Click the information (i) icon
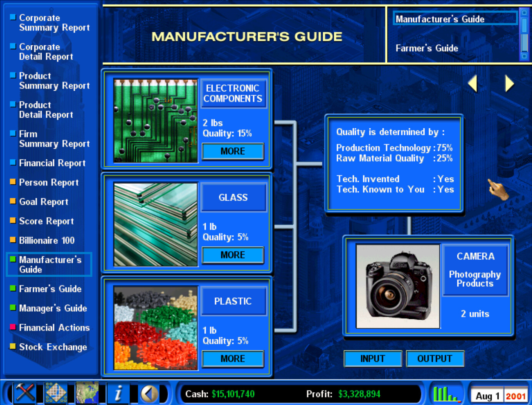The width and height of the screenshot is (532, 405). point(119,393)
